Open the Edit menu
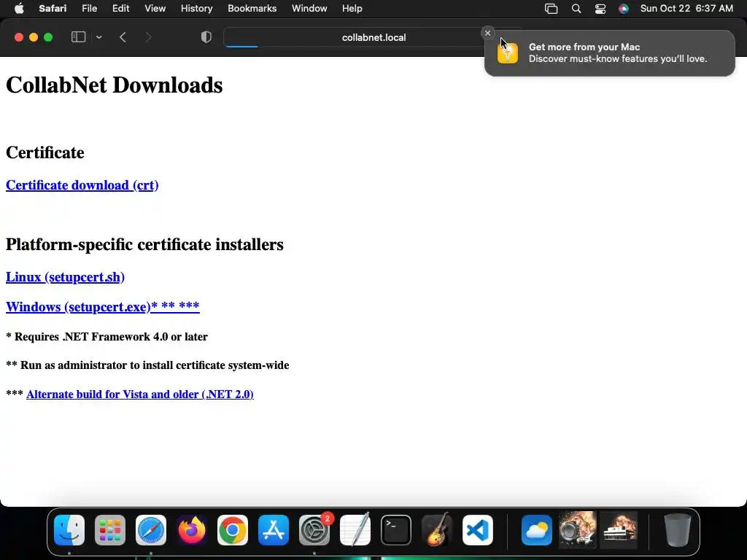Viewport: 747px width, 560px height. (x=120, y=9)
